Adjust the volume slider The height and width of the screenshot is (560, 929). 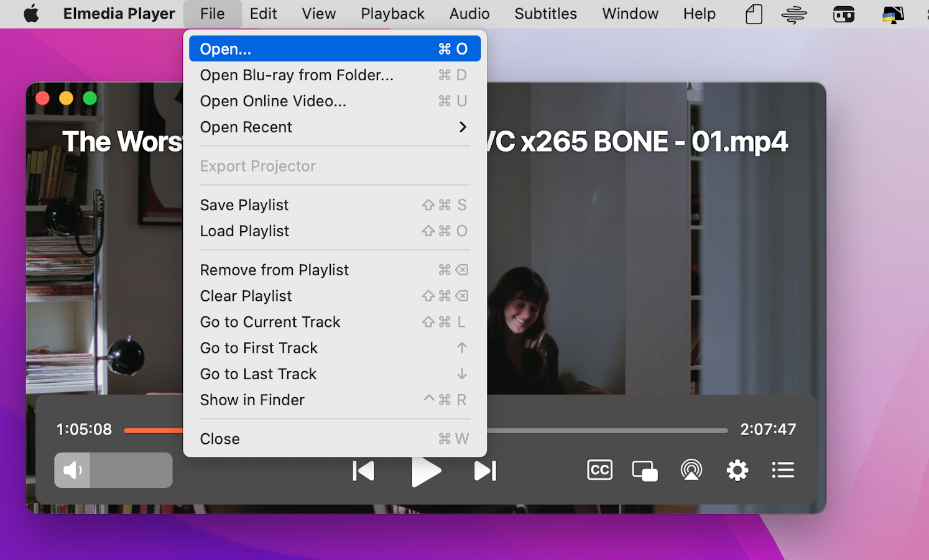point(131,470)
